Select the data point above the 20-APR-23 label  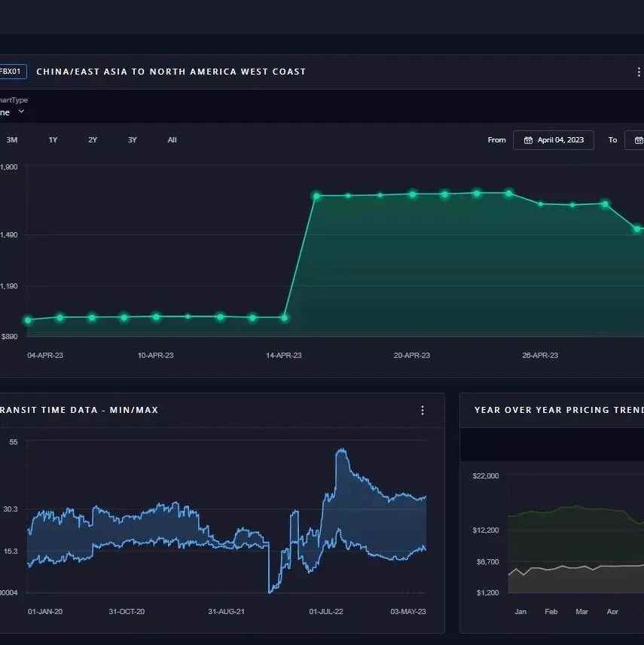coord(413,194)
